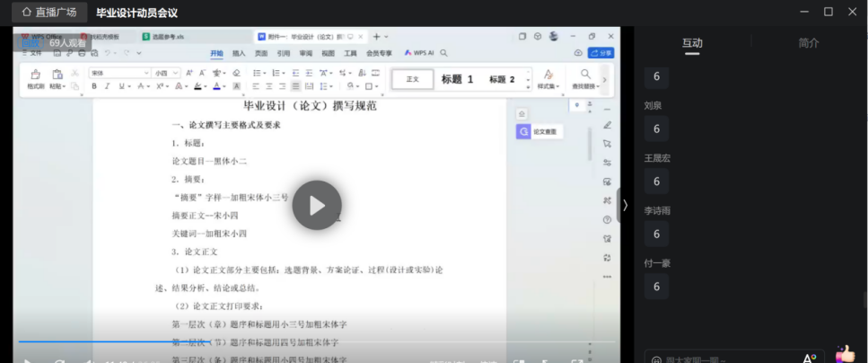Click the chat font size A icon
Image resolution: width=868 pixels, height=363 pixels.
point(809,359)
